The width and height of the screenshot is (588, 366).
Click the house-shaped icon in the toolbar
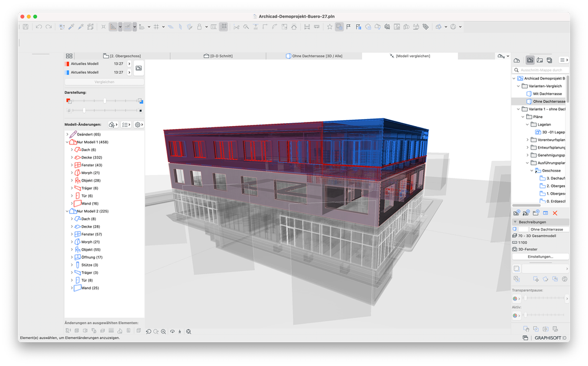294,27
